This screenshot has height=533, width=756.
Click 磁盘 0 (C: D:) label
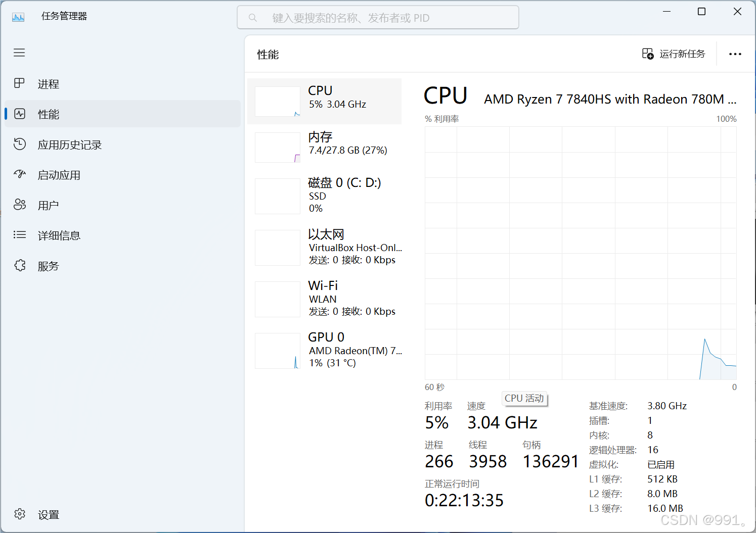[x=344, y=182]
